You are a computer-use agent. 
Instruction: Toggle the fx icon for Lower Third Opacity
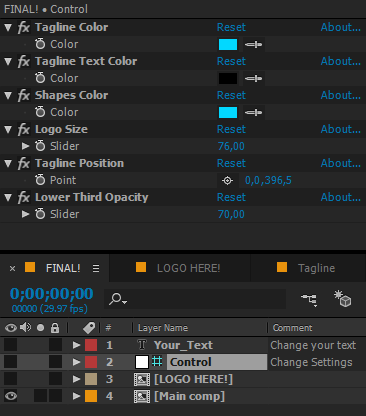pyautogui.click(x=24, y=197)
